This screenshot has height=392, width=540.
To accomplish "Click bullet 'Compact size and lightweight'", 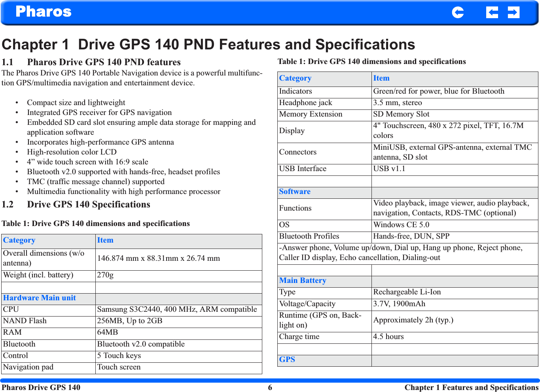I will [76, 103].
